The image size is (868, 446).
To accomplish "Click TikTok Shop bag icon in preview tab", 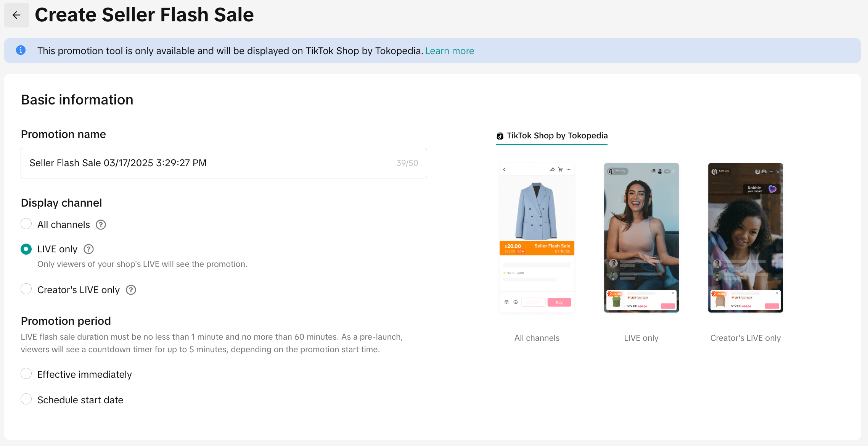I will click(500, 136).
